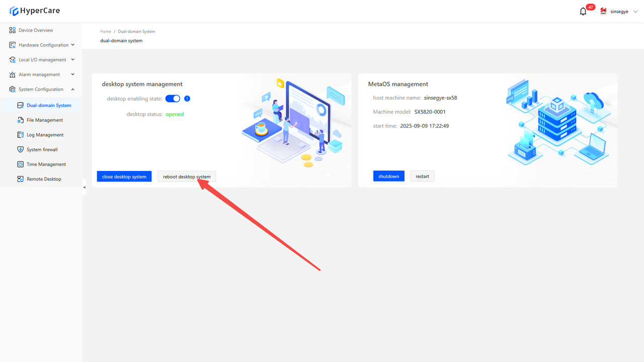Click the reboot desktop system button
Viewport: 644px width, 362px height.
(x=187, y=176)
